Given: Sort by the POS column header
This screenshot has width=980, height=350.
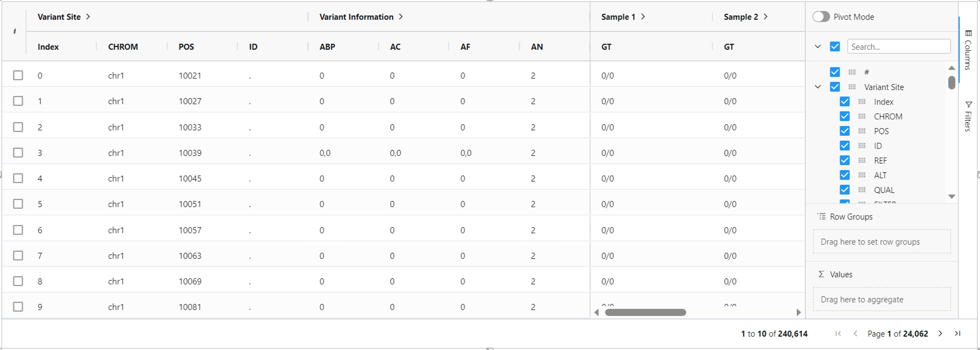Looking at the screenshot, I should coord(186,47).
